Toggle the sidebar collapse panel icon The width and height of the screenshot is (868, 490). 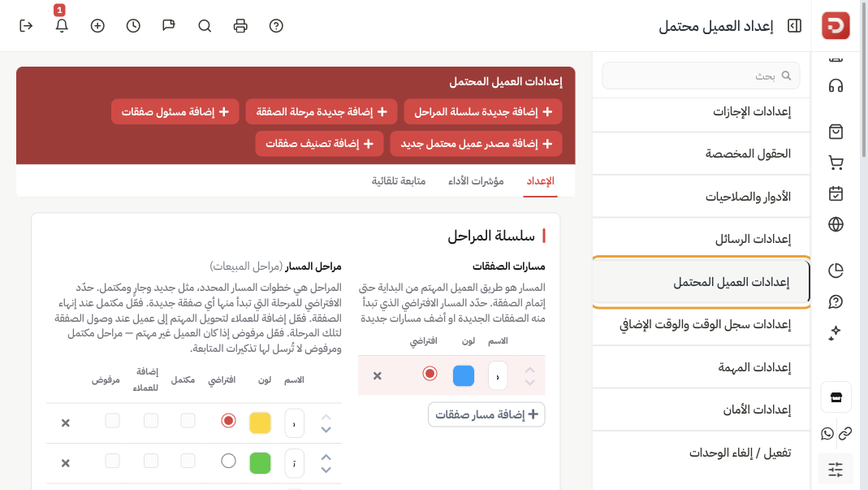tap(794, 26)
